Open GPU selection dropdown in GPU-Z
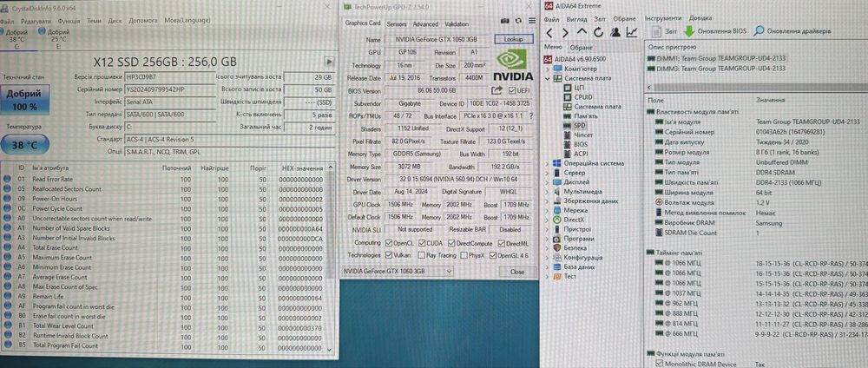Screen dimensions: 868x368 (398, 272)
